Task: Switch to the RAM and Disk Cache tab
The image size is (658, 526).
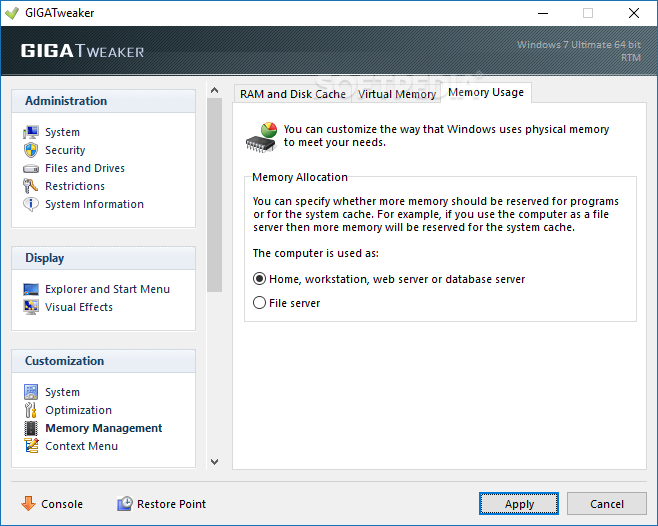Action: [292, 94]
